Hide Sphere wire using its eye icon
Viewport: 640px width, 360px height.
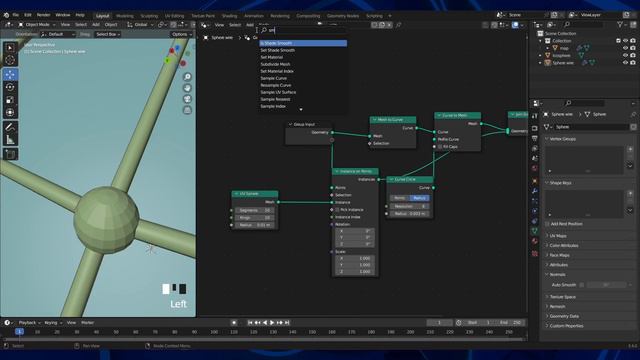(625, 63)
